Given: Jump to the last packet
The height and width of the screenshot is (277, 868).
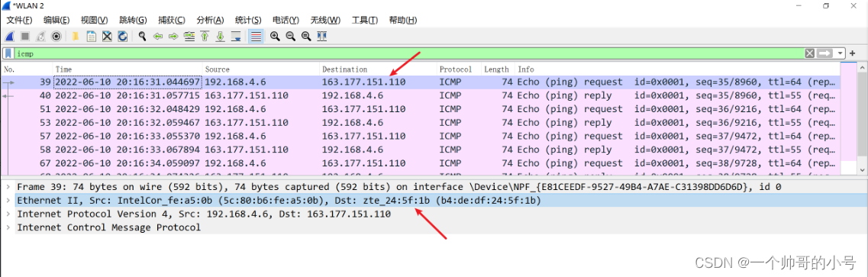Looking at the screenshot, I should pyautogui.click(x=221, y=37).
